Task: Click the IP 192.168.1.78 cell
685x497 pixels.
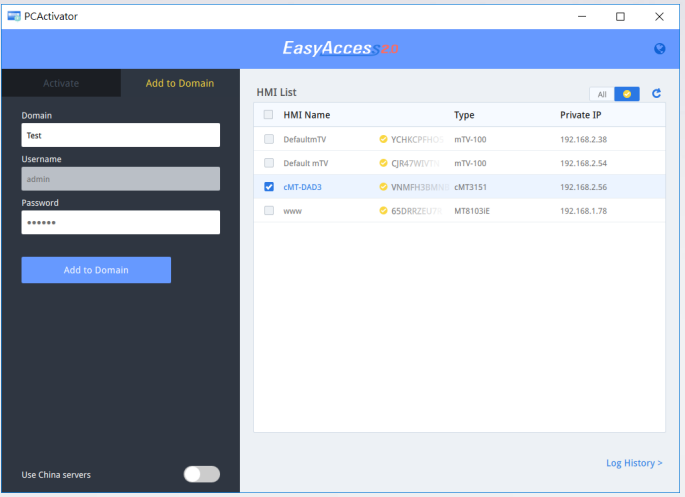Action: pos(583,211)
